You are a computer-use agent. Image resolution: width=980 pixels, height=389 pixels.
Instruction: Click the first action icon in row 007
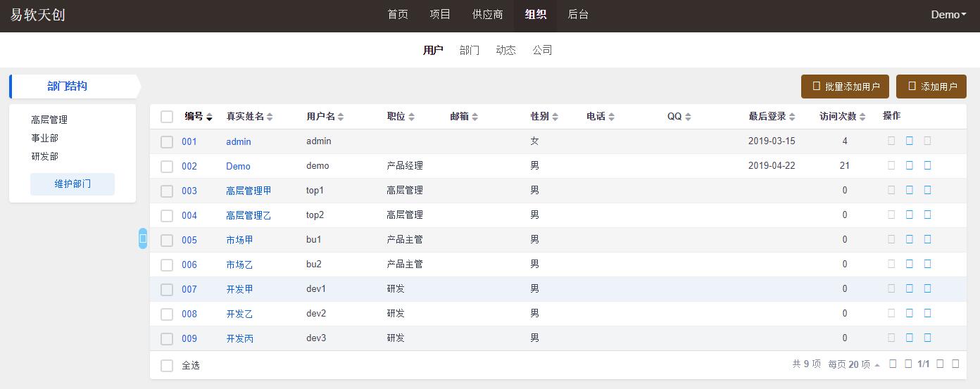pyautogui.click(x=891, y=289)
